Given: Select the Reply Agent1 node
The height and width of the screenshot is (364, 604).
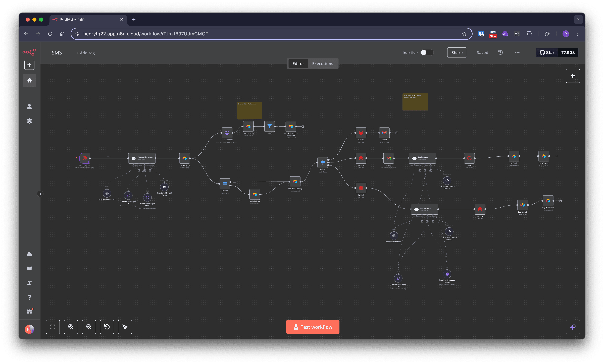Looking at the screenshot, I should pos(425,209).
